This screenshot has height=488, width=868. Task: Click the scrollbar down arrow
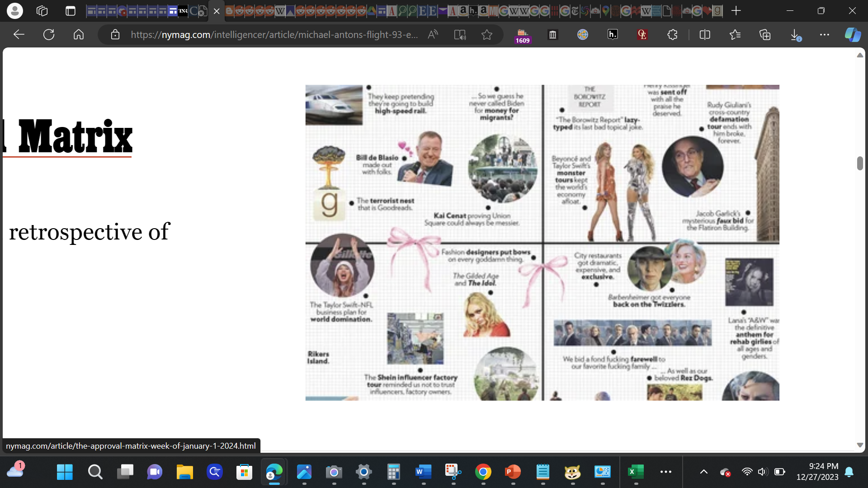coord(860,445)
